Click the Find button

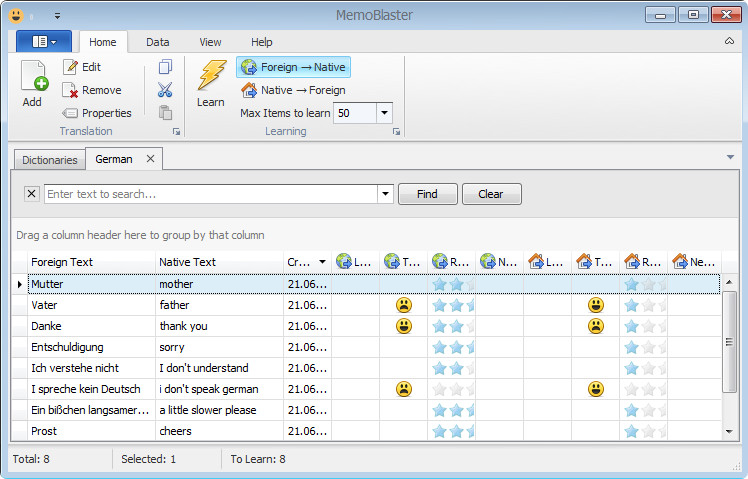pyautogui.click(x=427, y=194)
